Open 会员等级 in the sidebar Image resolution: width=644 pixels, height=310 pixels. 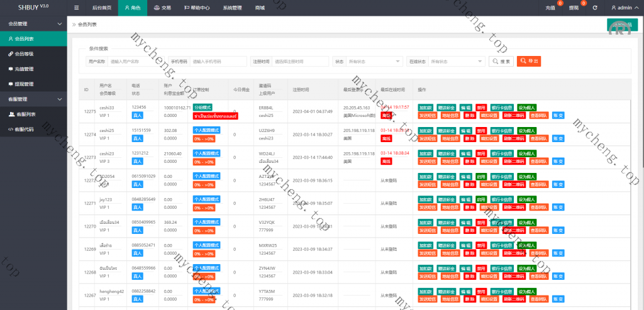(x=24, y=54)
